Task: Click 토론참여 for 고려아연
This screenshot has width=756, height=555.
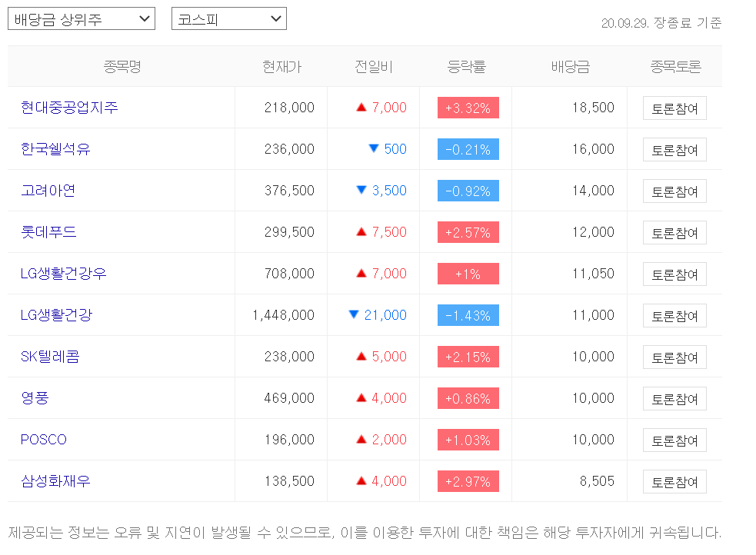Action: [674, 191]
